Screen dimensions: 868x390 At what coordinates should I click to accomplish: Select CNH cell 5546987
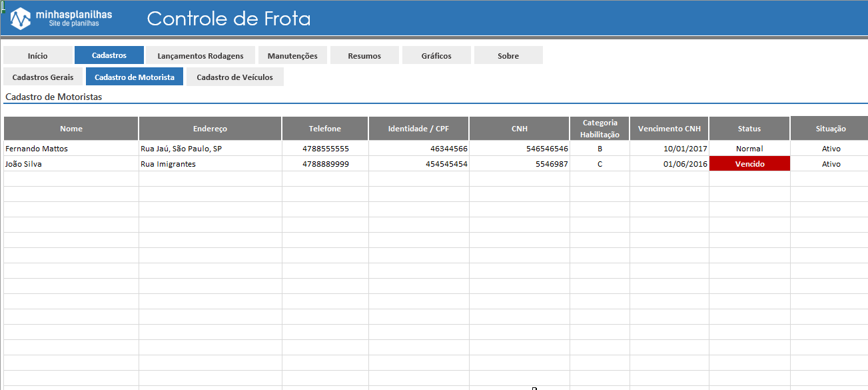520,163
